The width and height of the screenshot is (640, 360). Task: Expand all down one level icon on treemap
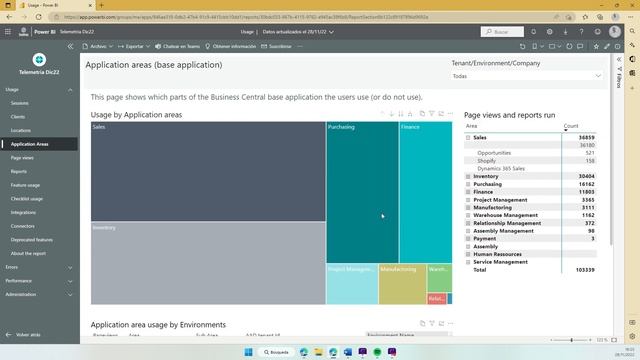coord(410,113)
